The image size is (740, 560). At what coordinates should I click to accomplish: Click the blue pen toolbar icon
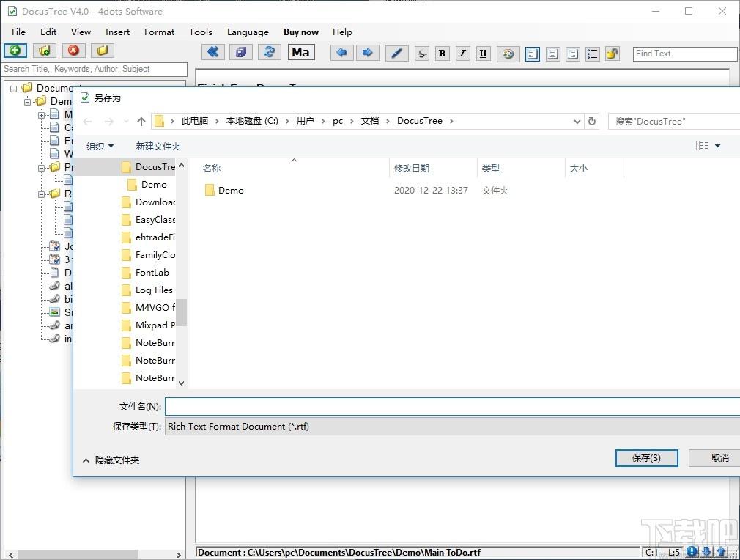(397, 54)
